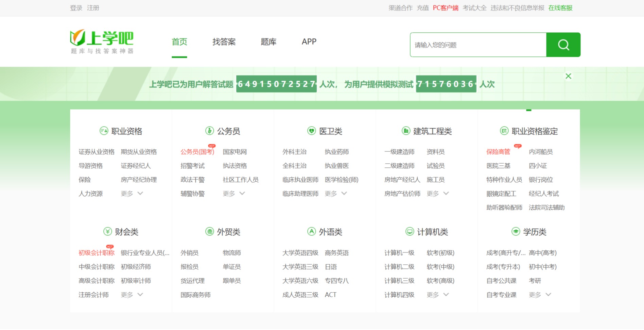The width and height of the screenshot is (644, 330).
Task: Open 房地产估价师 link
Action: click(402, 194)
